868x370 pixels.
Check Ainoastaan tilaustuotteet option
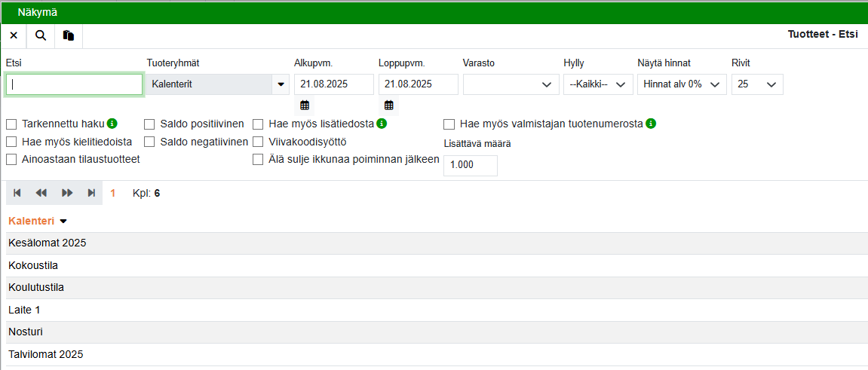point(11,159)
